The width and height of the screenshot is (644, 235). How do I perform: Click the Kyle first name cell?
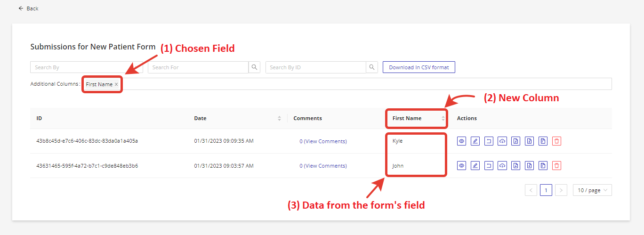coord(397,141)
